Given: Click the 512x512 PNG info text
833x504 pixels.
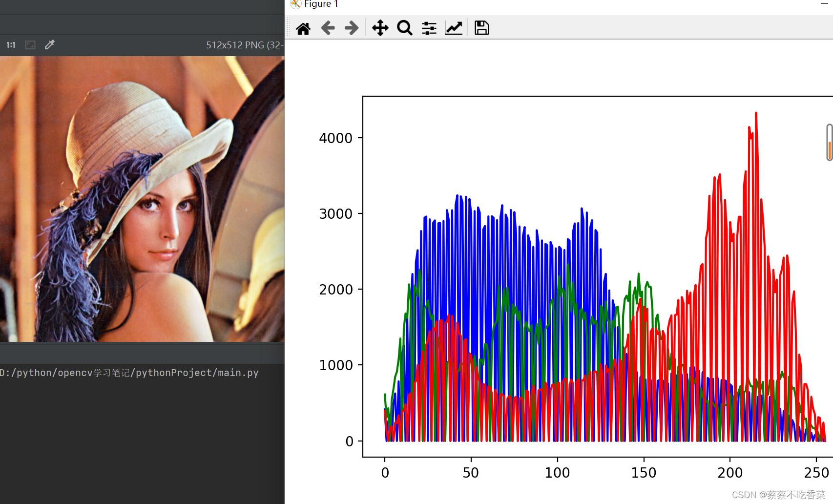Looking at the screenshot, I should click(x=244, y=45).
